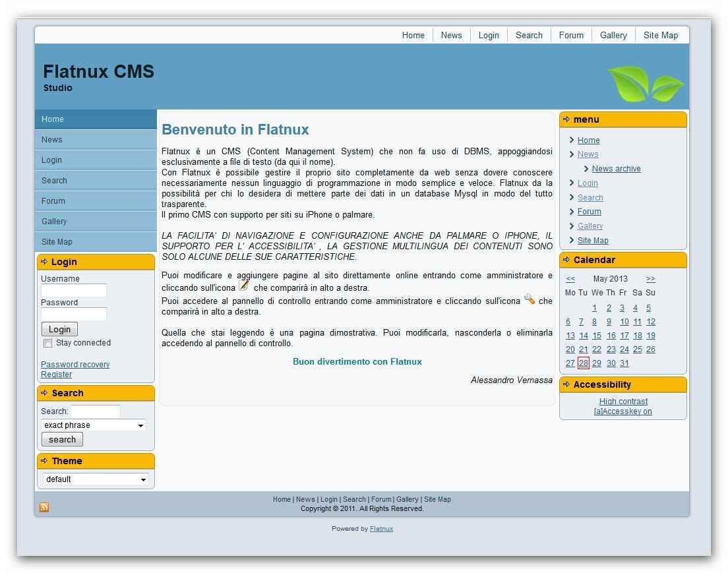The width and height of the screenshot is (728, 573).
Task: Click the Login button in login panel
Action: click(x=59, y=329)
